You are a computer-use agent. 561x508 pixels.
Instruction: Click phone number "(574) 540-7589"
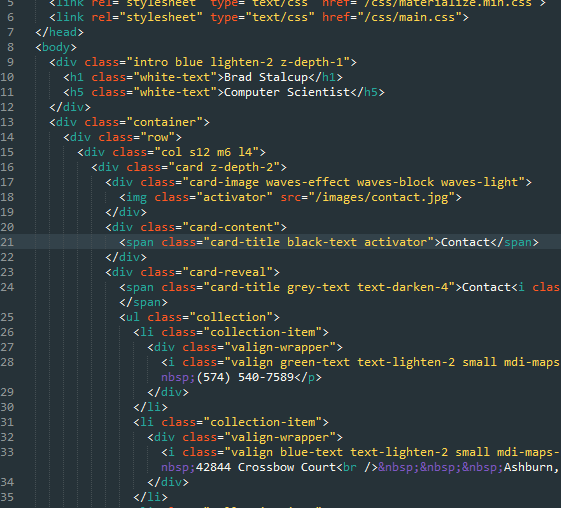(245, 377)
